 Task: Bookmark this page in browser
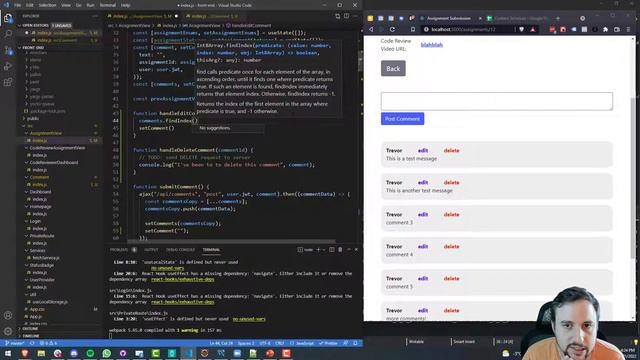point(413,29)
